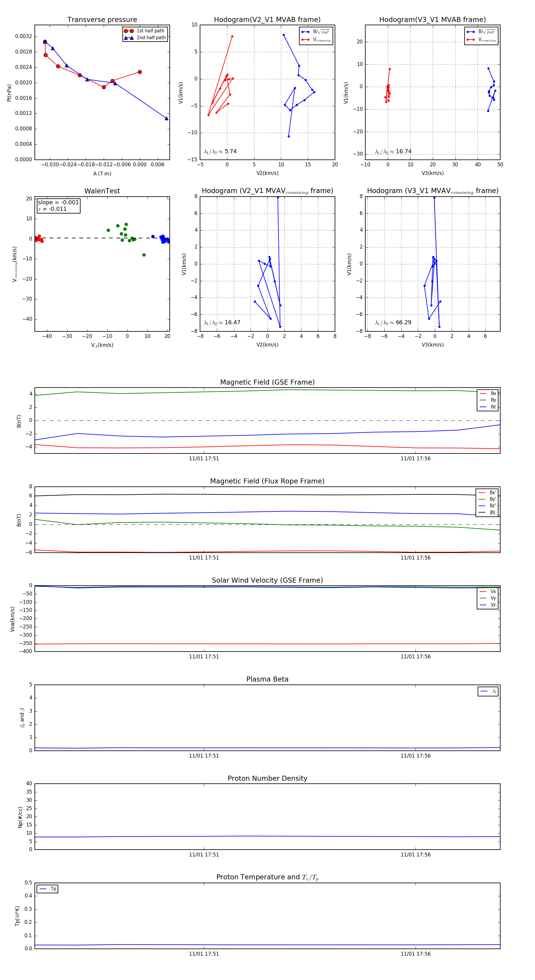Click the Solar Wind Velocity (GSE Frame) title
Screen dimensions: 535x980
[x=267, y=580]
